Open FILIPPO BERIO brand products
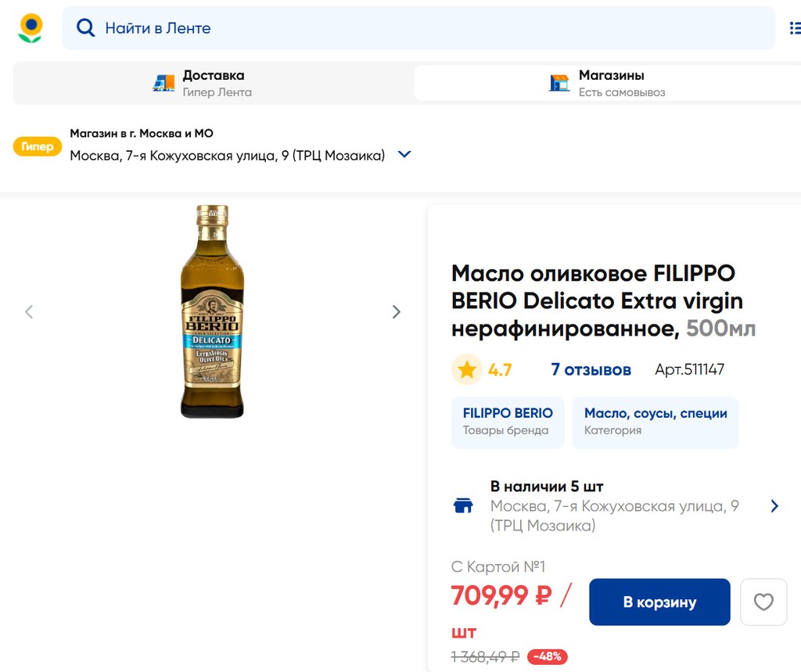 (508, 421)
